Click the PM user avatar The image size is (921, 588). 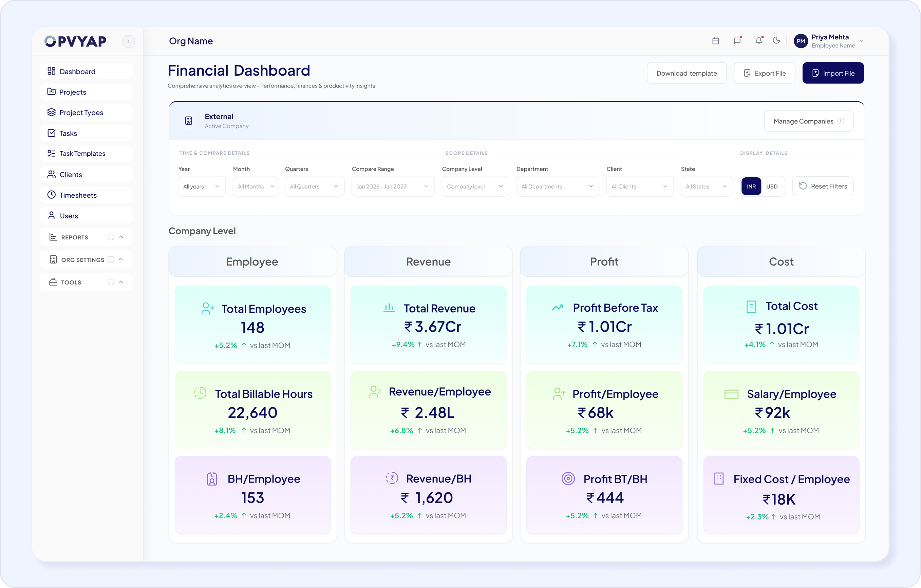(x=801, y=41)
